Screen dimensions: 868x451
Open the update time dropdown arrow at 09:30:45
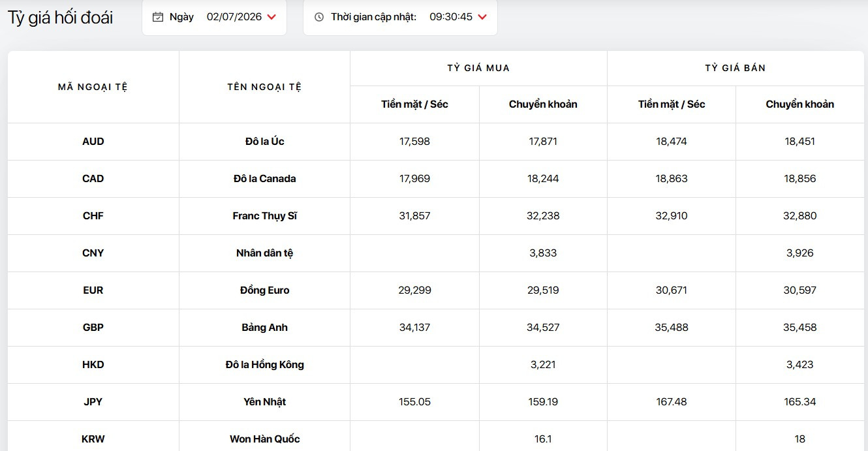click(x=482, y=17)
